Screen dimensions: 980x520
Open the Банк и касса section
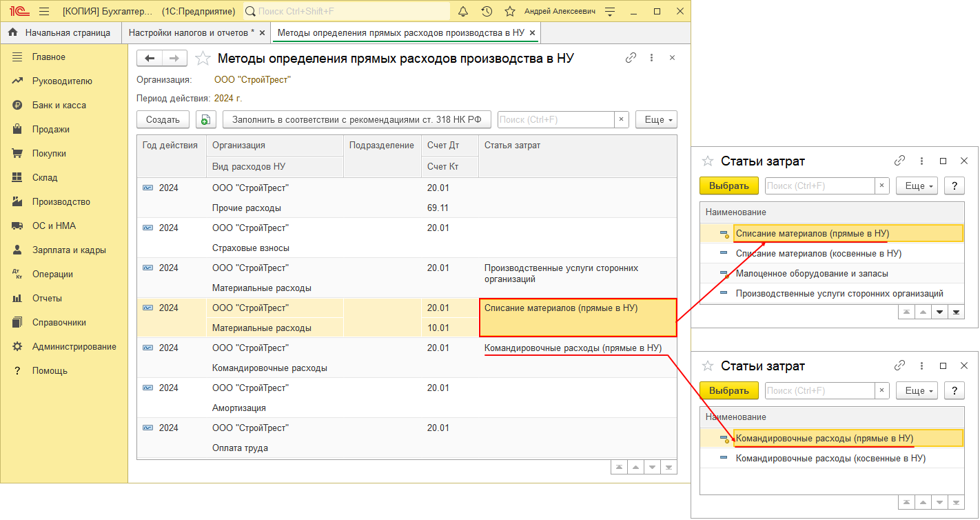[59, 105]
